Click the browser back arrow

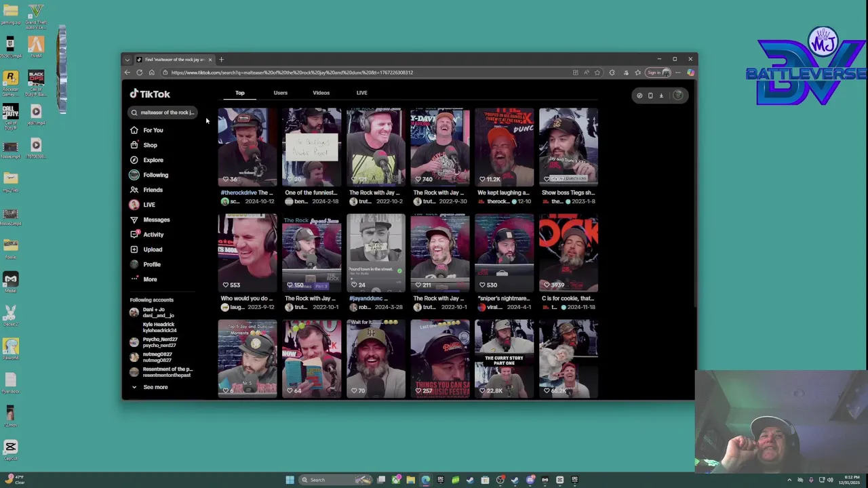(x=127, y=73)
